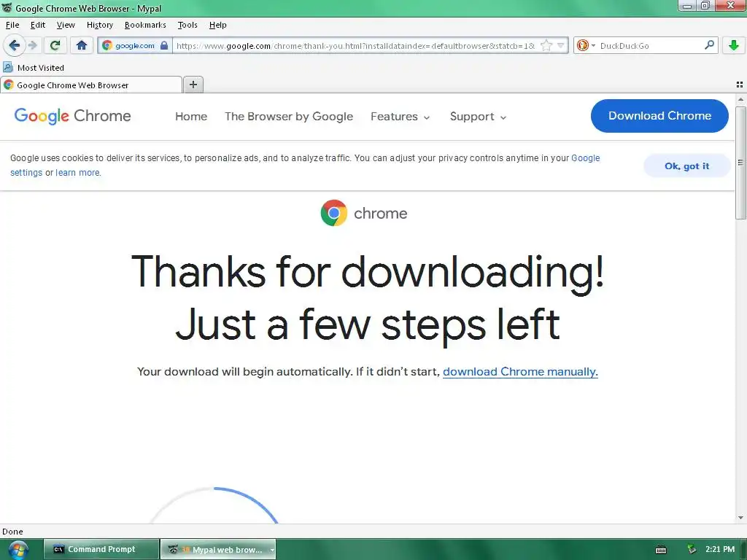Open a new tab with plus button
The width and height of the screenshot is (747, 560).
(193, 85)
